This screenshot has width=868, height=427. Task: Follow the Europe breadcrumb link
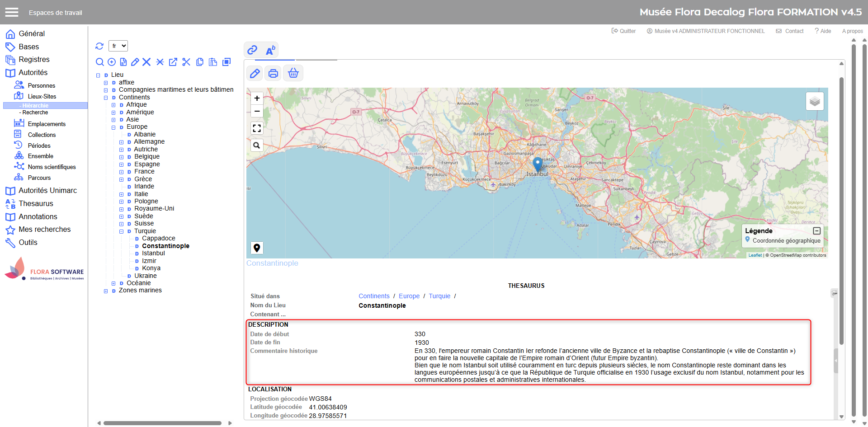click(x=409, y=296)
